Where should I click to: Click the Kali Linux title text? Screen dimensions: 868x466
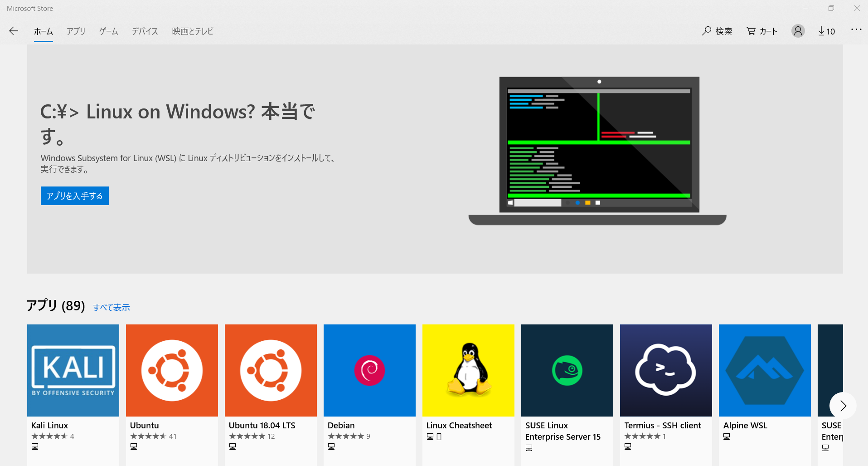click(49, 425)
